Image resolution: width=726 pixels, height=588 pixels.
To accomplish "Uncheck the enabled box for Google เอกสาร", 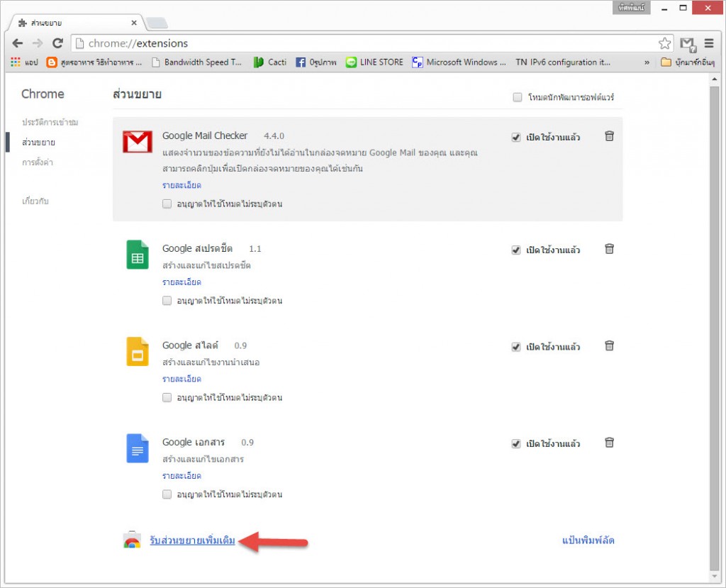I will (516, 444).
